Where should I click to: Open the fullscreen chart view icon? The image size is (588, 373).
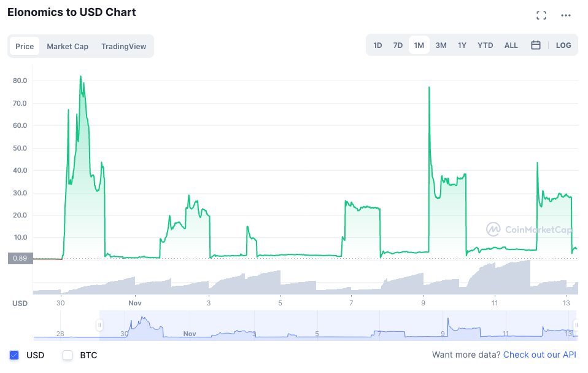(541, 15)
